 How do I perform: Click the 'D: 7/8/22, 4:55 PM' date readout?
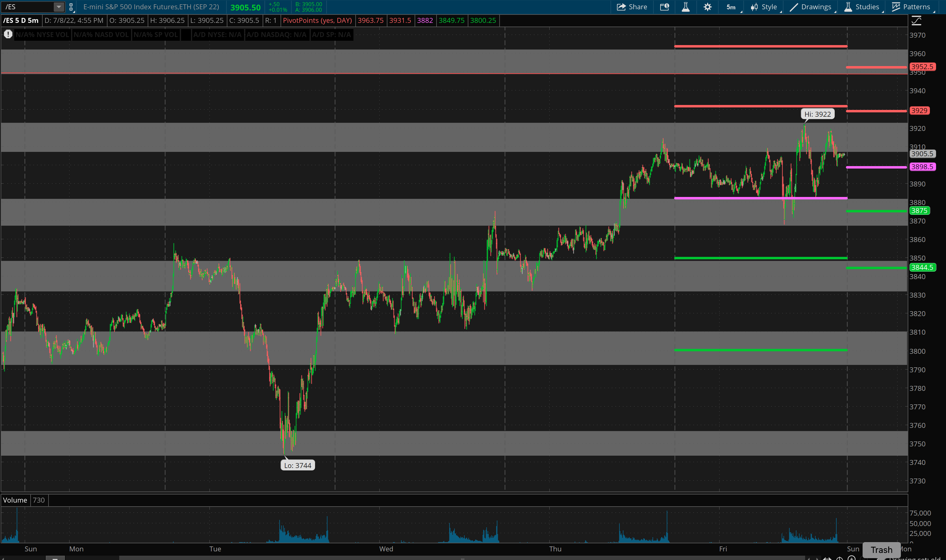point(74,20)
